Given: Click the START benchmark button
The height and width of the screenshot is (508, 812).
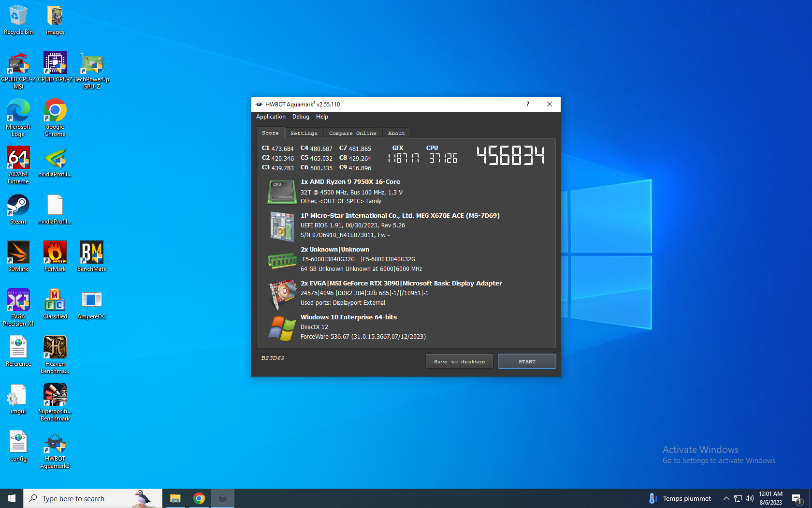Looking at the screenshot, I should 527,361.
